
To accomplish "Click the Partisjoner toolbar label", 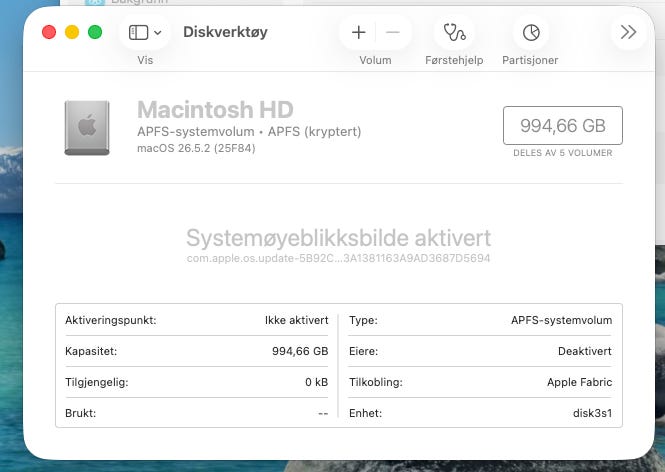I will tap(530, 60).
